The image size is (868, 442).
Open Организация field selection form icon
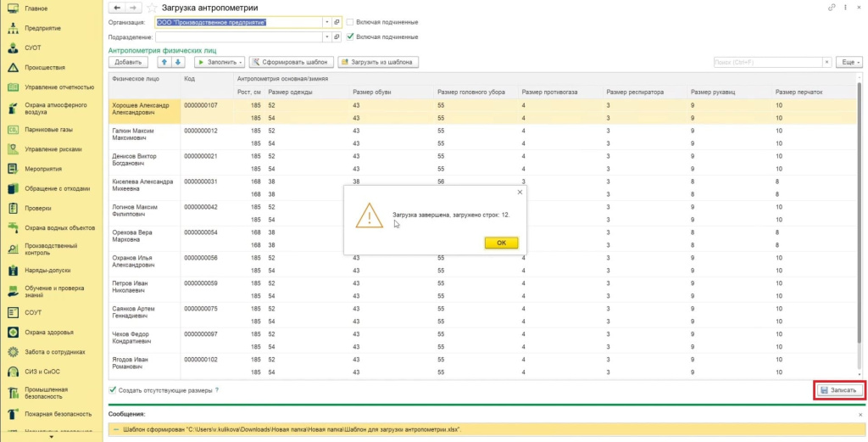337,22
